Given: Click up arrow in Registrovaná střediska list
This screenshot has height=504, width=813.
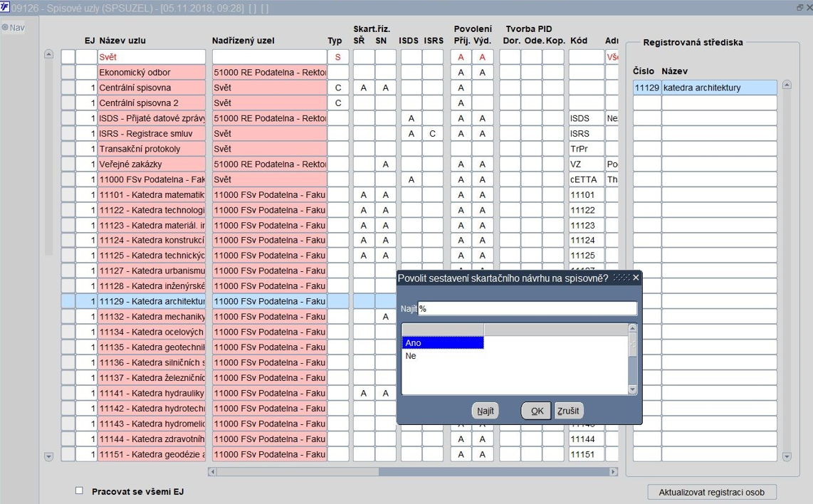Looking at the screenshot, I should click(x=787, y=85).
